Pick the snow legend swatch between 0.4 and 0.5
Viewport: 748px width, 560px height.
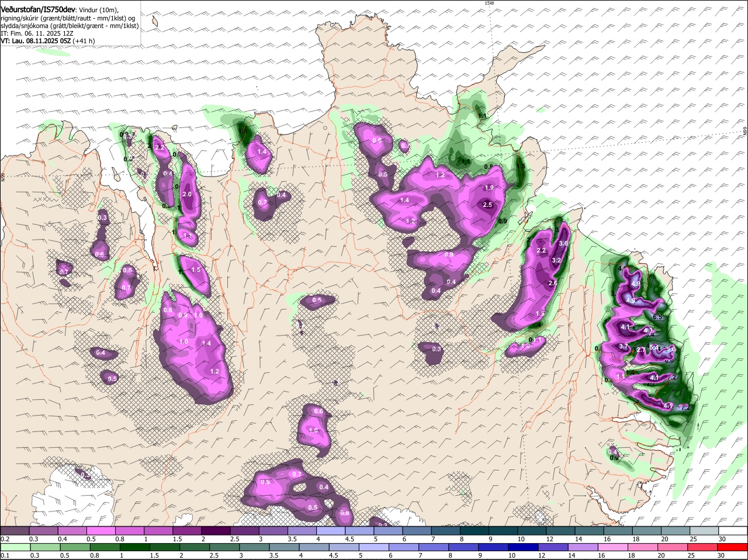(x=73, y=530)
